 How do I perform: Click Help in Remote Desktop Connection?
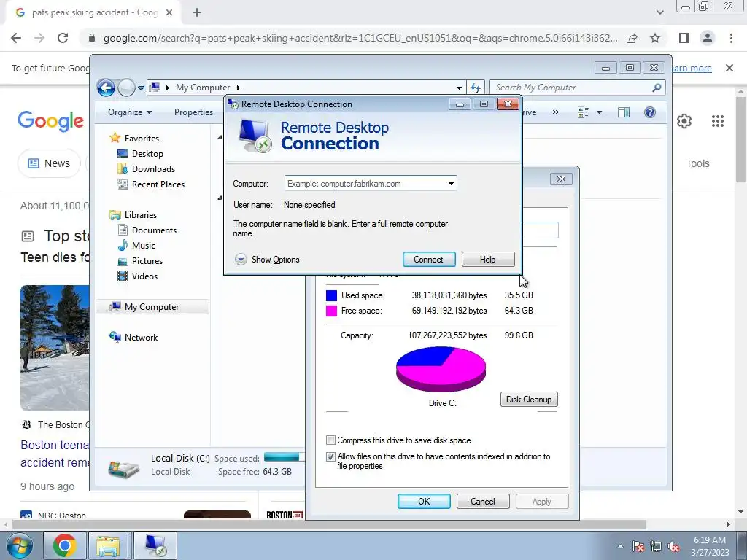point(488,260)
